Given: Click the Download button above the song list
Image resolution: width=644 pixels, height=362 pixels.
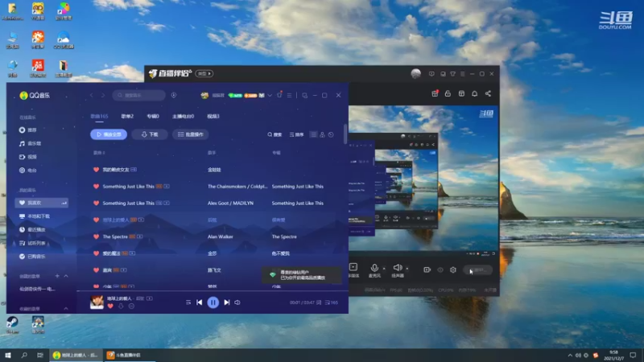Looking at the screenshot, I should point(150,134).
